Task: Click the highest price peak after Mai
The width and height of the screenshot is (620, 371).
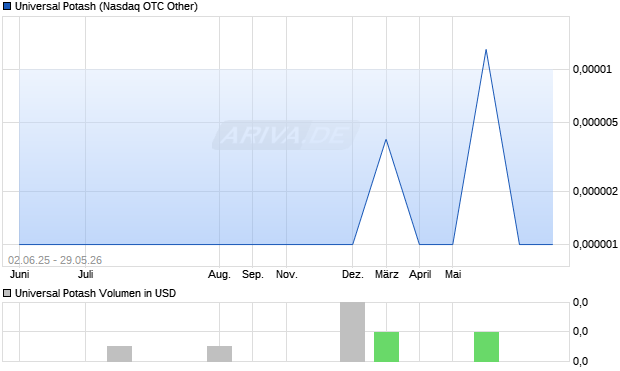Action: tap(486, 50)
